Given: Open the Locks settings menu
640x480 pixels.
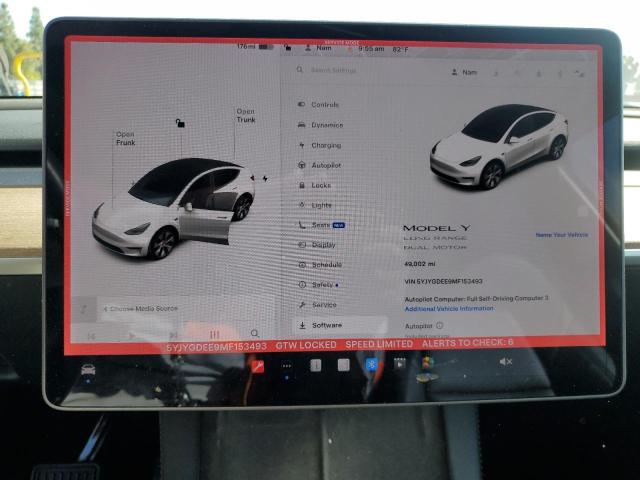Looking at the screenshot, I should tap(315, 185).
